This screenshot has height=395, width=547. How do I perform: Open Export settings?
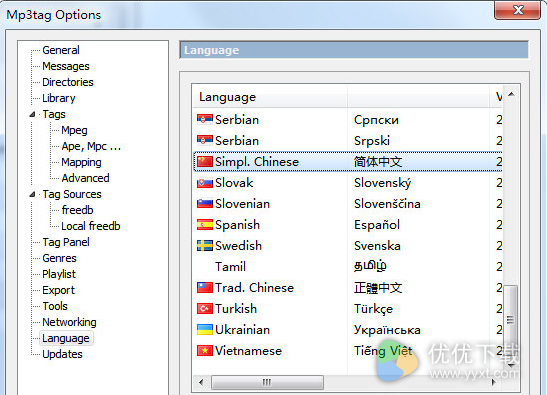pyautogui.click(x=59, y=290)
